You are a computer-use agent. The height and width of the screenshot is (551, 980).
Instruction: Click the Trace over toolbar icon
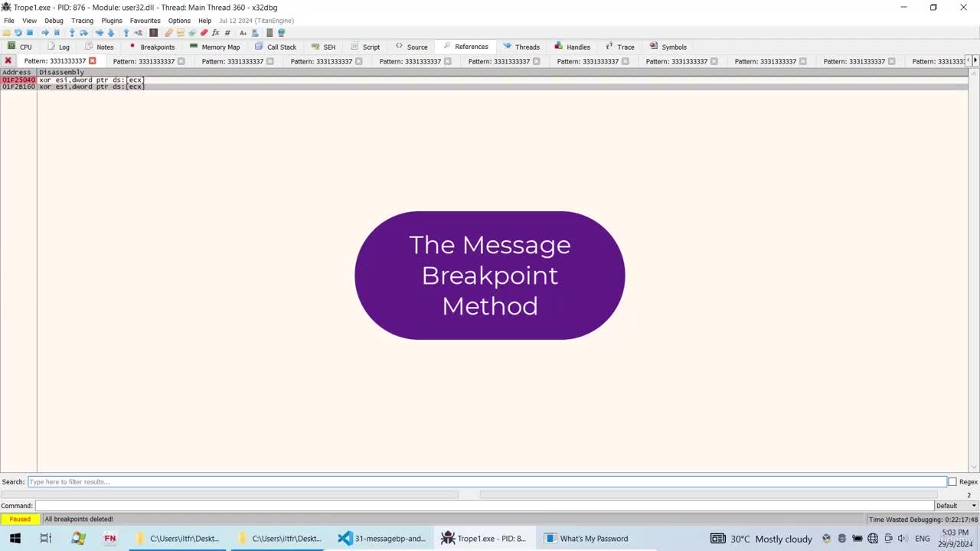[110, 33]
